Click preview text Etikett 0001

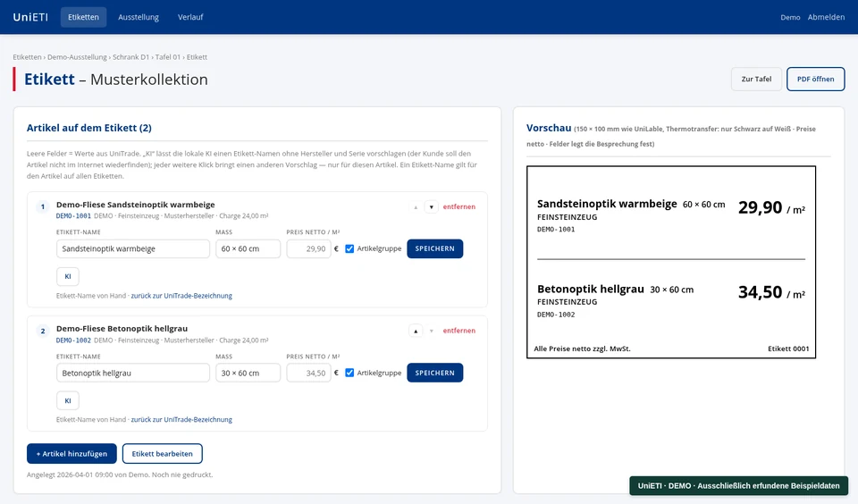coord(788,349)
